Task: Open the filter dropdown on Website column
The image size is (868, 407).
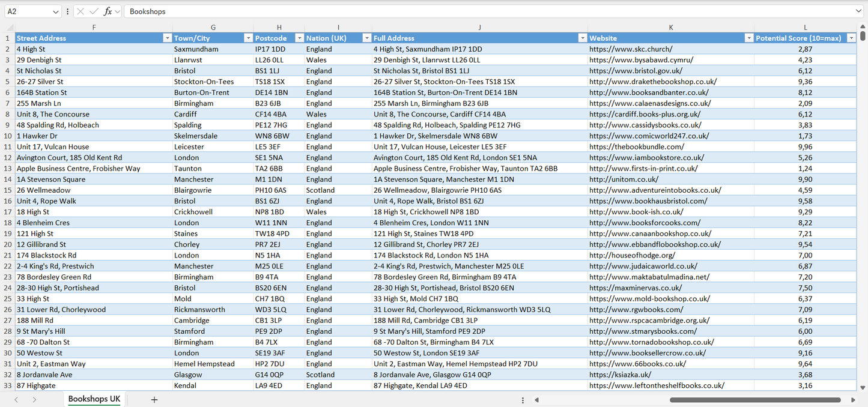Action: 748,38
